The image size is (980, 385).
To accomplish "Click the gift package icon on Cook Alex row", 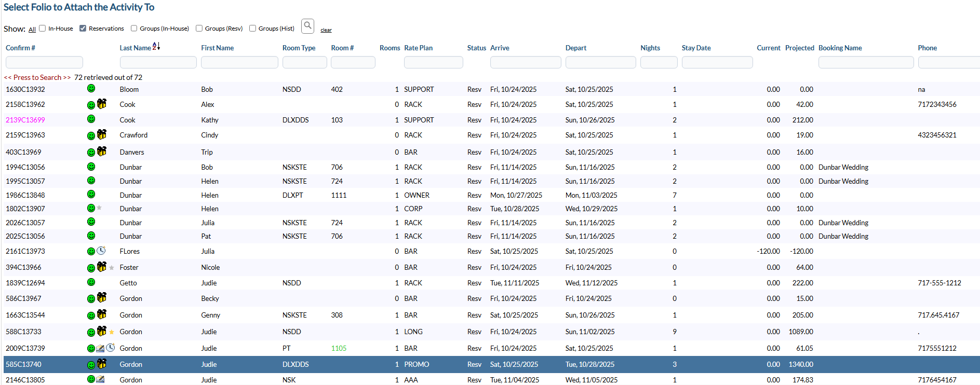I will pos(102,104).
